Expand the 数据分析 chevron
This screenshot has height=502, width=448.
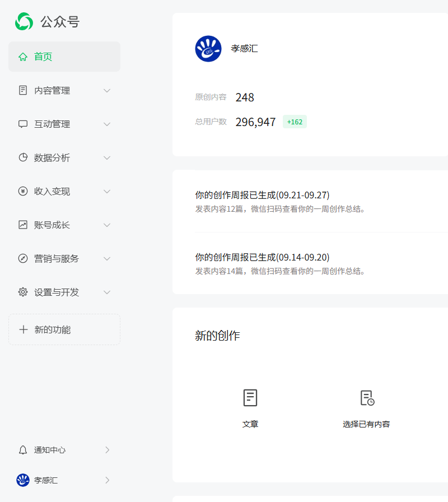(x=107, y=158)
